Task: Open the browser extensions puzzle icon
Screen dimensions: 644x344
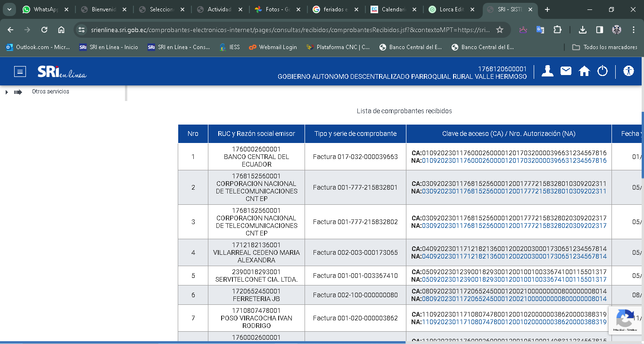Action: coord(557,30)
